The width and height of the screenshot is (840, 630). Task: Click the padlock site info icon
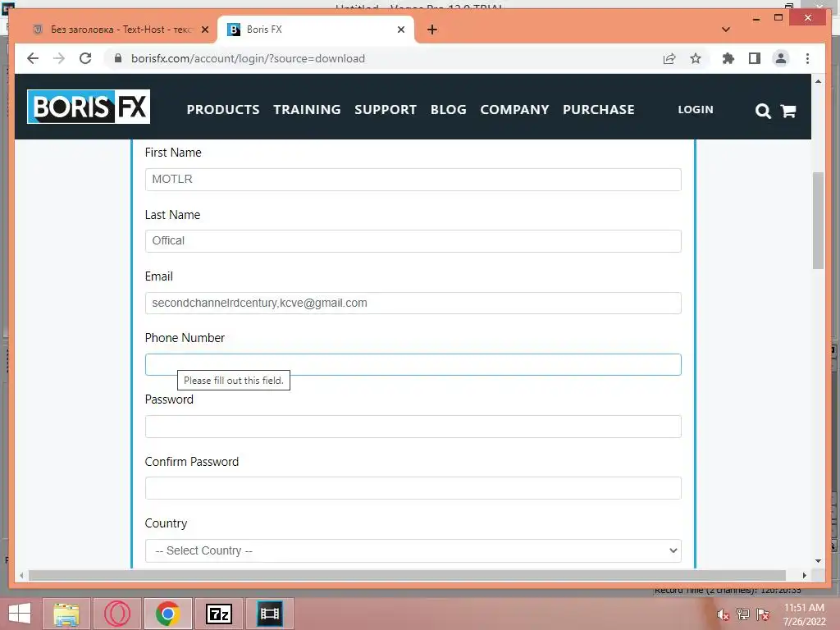(x=118, y=58)
